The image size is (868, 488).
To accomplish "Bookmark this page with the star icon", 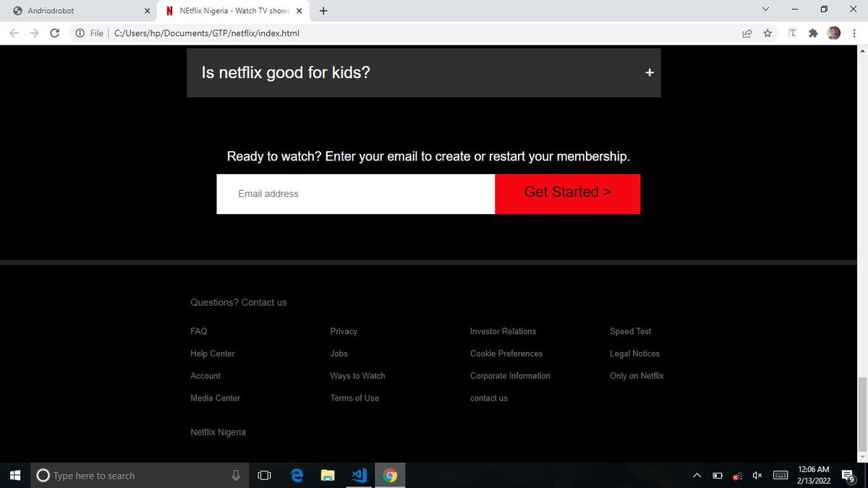I will [x=767, y=33].
